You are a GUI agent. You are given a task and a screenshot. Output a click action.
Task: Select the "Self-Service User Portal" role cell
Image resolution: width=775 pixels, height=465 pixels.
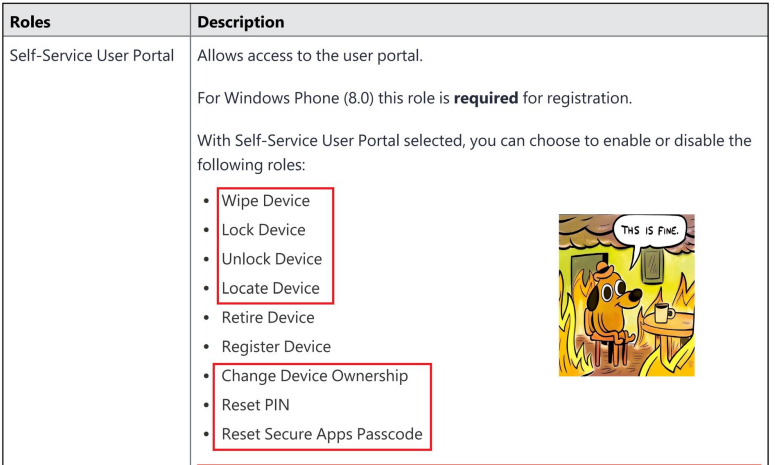point(92,55)
